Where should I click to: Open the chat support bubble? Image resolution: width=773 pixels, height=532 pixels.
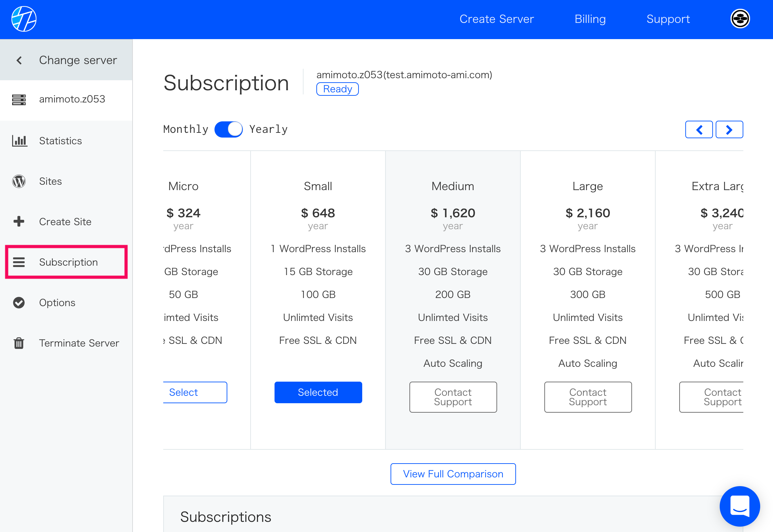point(740,506)
